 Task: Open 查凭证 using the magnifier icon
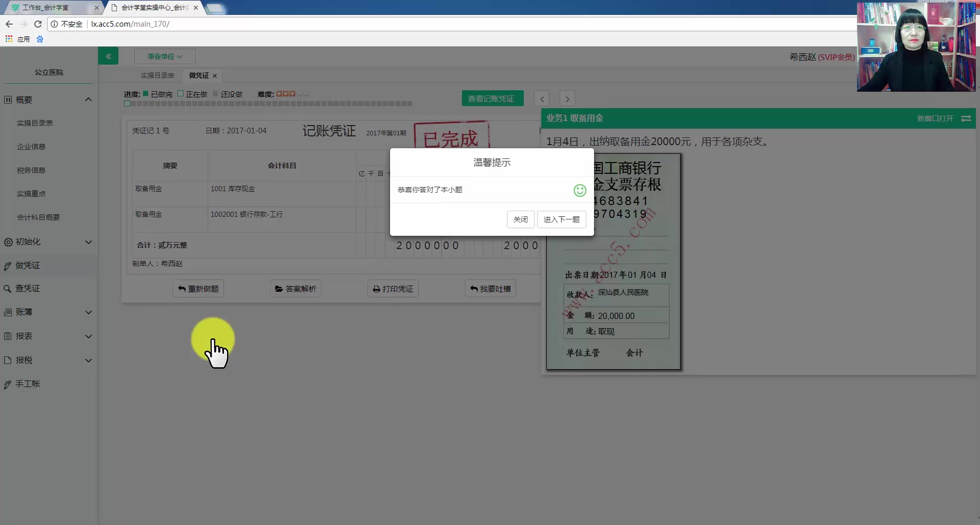click(x=7, y=289)
